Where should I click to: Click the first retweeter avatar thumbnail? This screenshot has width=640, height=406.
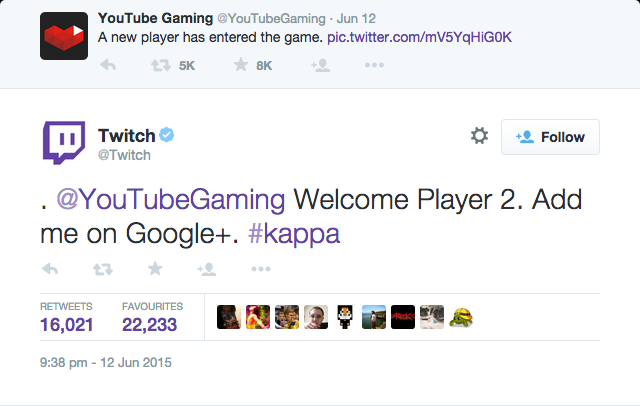(x=228, y=317)
